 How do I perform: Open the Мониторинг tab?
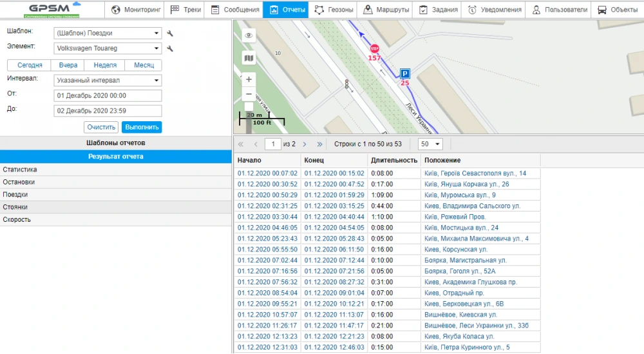pyautogui.click(x=134, y=10)
